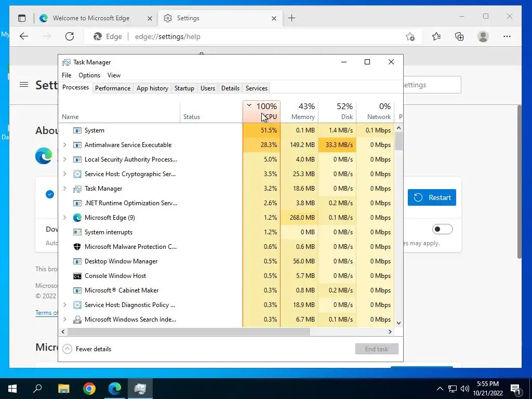
Task: Switch to the Users tab
Action: (x=208, y=88)
